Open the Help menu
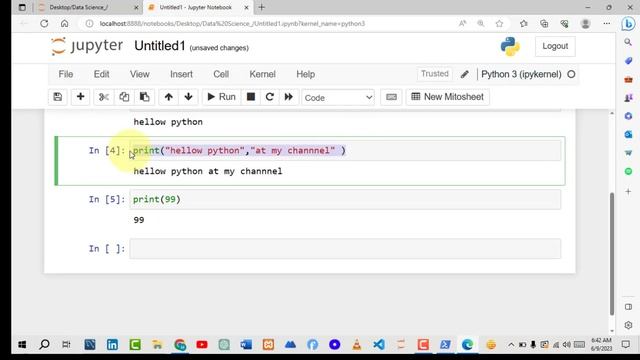 [305, 74]
